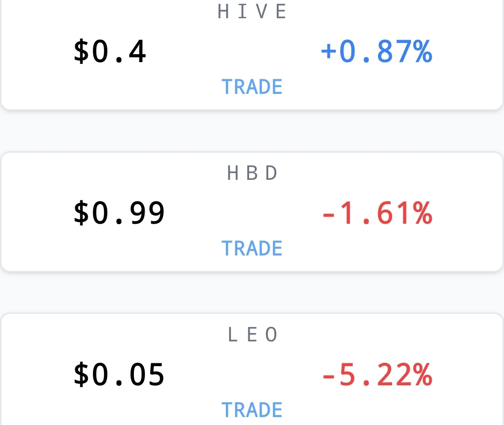
Task: Click the gap between HIVE and HBD cards
Action: [252, 131]
